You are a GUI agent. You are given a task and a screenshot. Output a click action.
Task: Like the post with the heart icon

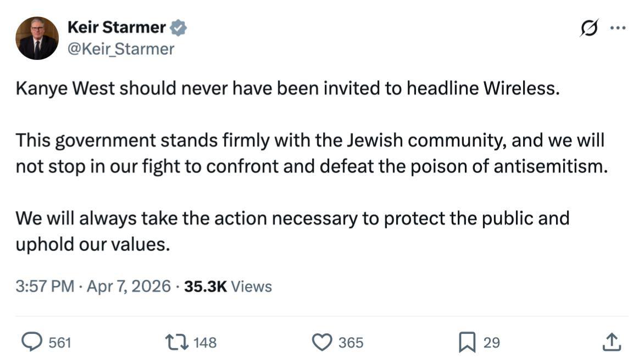321,343
